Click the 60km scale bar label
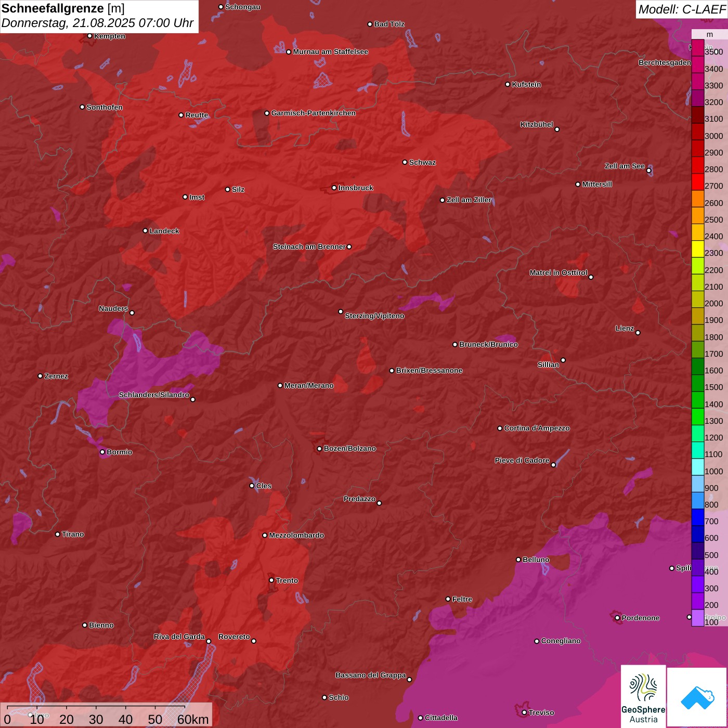 [193, 719]
